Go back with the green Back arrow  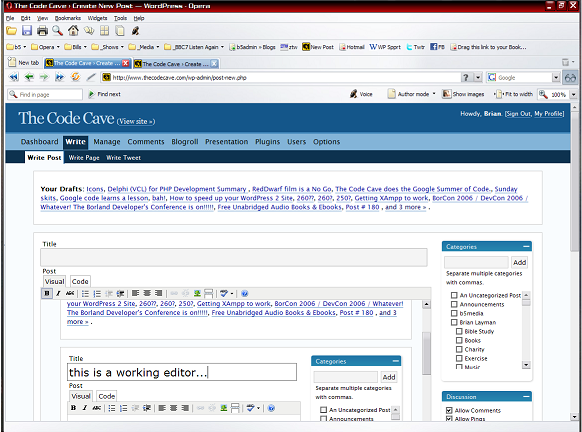tap(29, 77)
